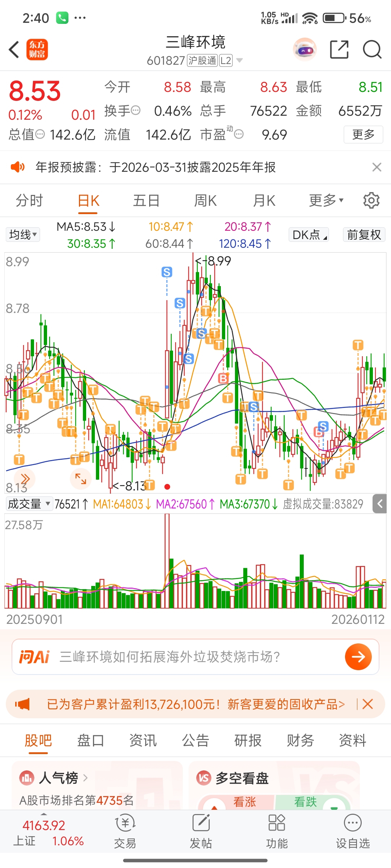Screen dimensions: 391x868
Task: Tap the orange announcement speaker icon
Action: point(17,167)
